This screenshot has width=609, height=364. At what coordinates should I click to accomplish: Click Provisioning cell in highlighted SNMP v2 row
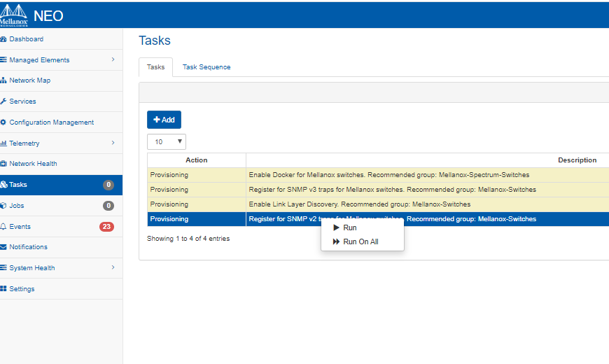pyautogui.click(x=197, y=219)
